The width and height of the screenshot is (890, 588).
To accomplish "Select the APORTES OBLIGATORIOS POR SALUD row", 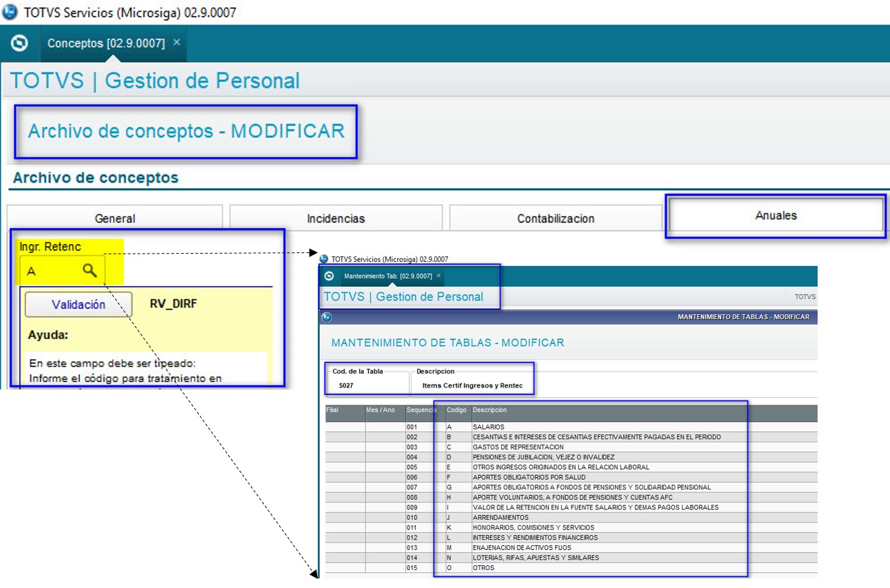I will [572, 477].
